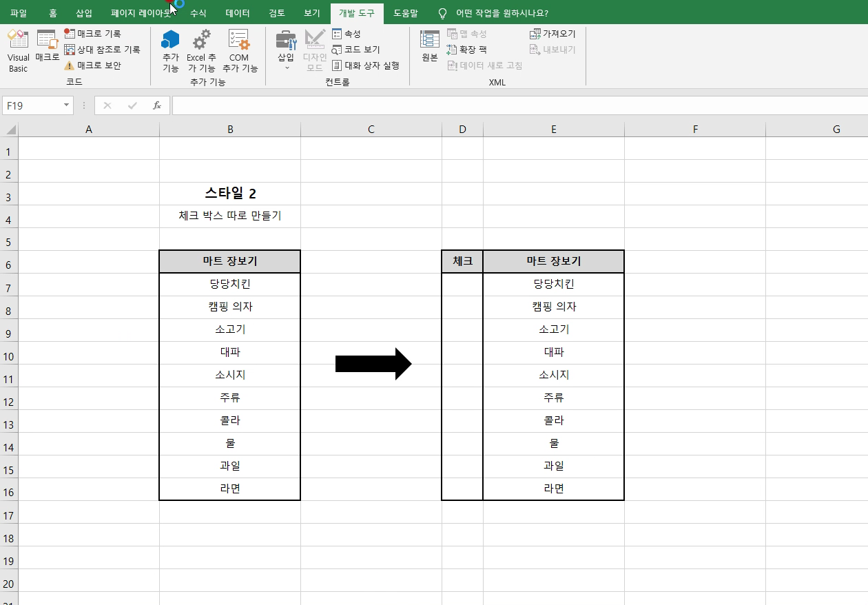The width and height of the screenshot is (868, 605).
Task: Open 추가 기능 add-ins store
Action: pyautogui.click(x=170, y=51)
